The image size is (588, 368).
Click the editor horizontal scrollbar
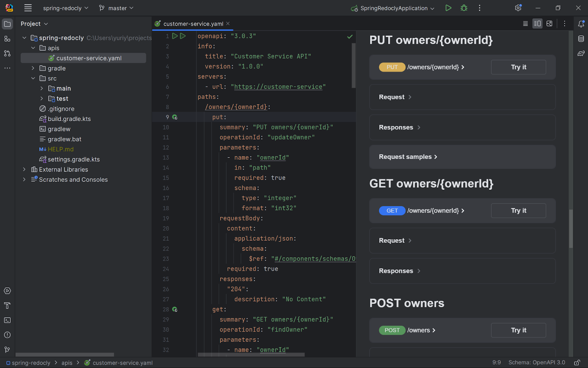tap(251, 355)
